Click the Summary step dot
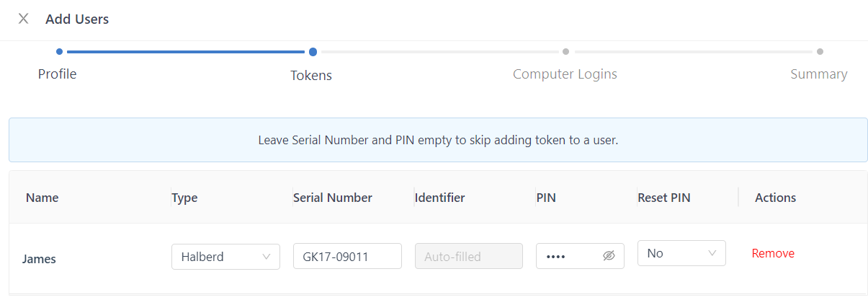Image resolution: width=868 pixels, height=300 pixels. coord(820,52)
